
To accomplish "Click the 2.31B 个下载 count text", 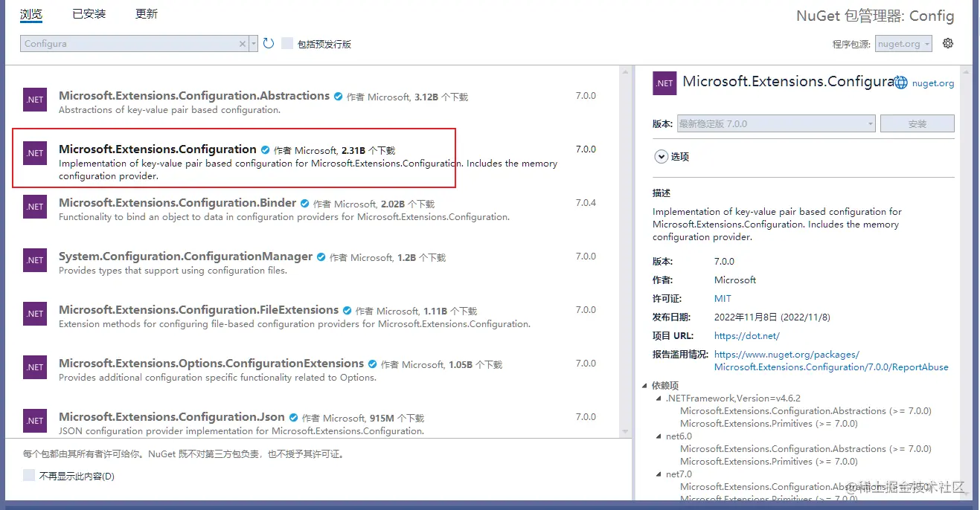I will 368,150.
